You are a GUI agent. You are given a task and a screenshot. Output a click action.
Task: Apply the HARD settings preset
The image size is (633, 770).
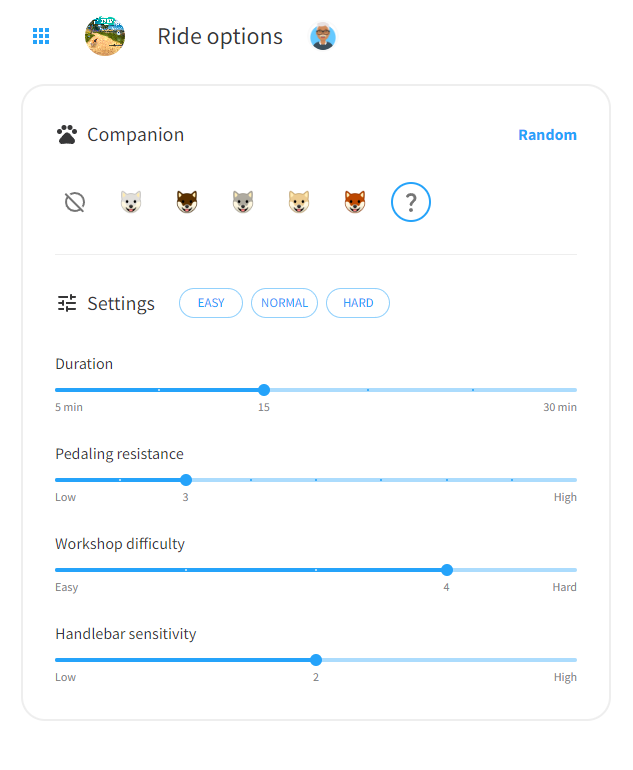pos(358,303)
